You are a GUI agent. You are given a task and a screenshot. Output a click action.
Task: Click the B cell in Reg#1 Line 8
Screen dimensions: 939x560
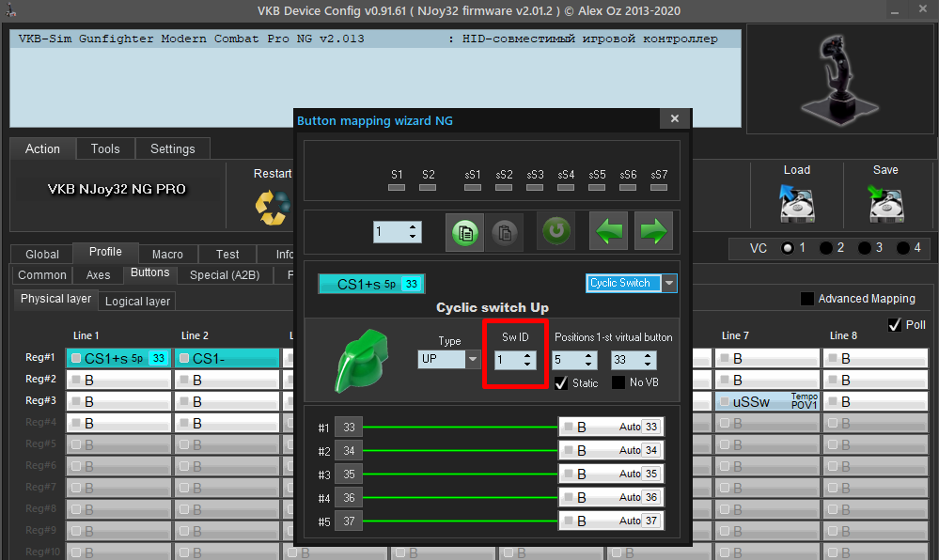click(875, 358)
